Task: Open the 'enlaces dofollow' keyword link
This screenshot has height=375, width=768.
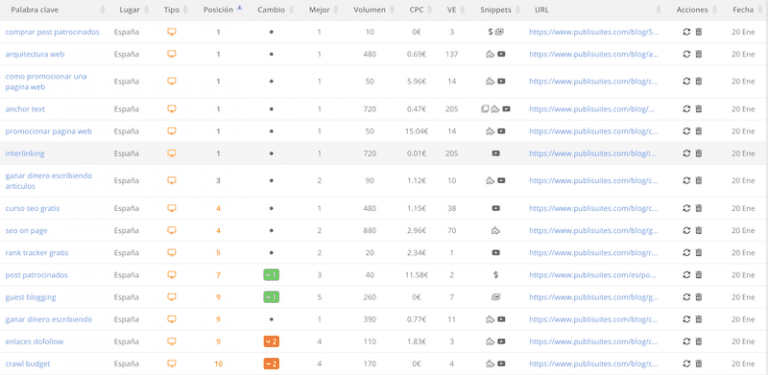Action: [x=34, y=342]
